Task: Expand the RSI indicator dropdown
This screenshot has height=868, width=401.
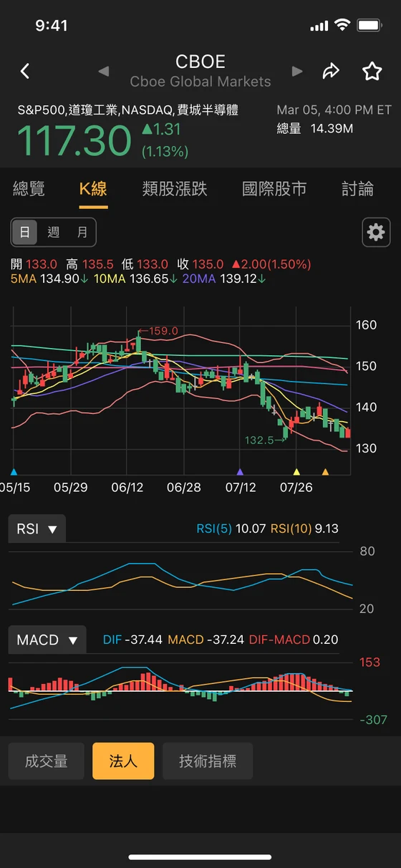Action: [x=37, y=529]
